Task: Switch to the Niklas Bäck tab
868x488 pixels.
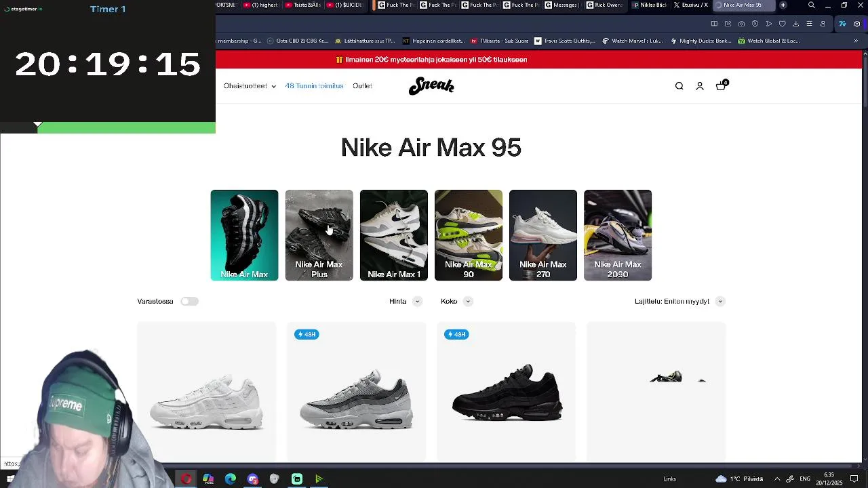Action: 649,5
